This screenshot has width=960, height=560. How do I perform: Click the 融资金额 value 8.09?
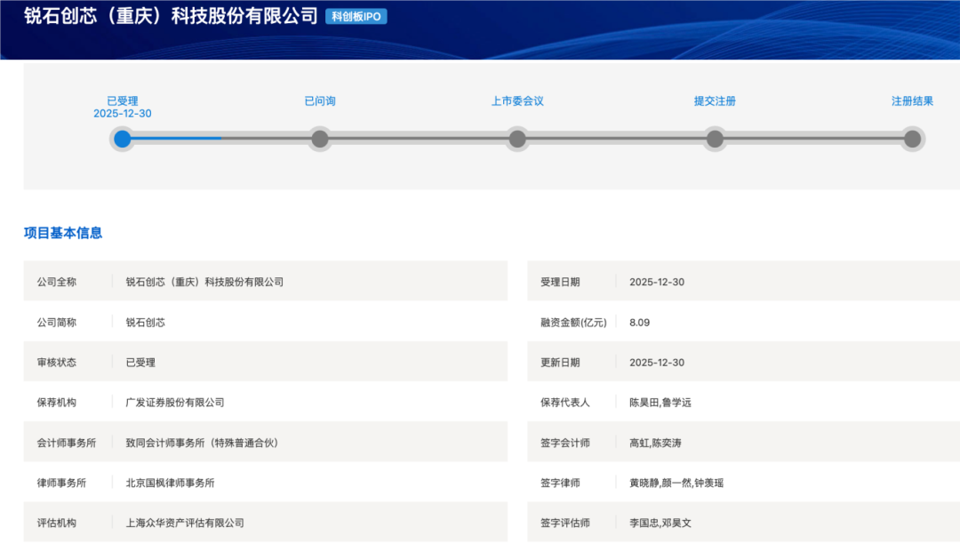point(640,323)
